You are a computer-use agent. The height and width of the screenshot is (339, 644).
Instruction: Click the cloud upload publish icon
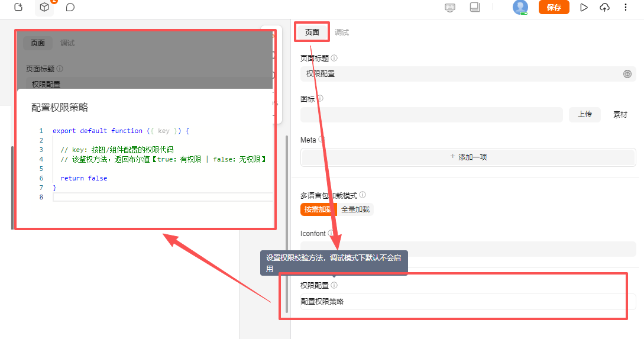[604, 8]
